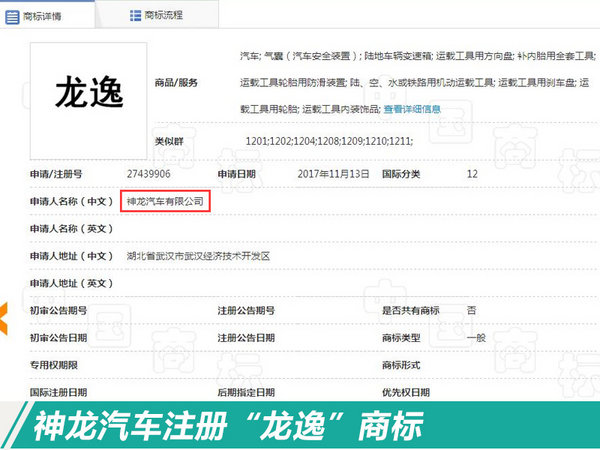Select the address 湖北省武汉市武汉经济技术开发区

click(198, 256)
